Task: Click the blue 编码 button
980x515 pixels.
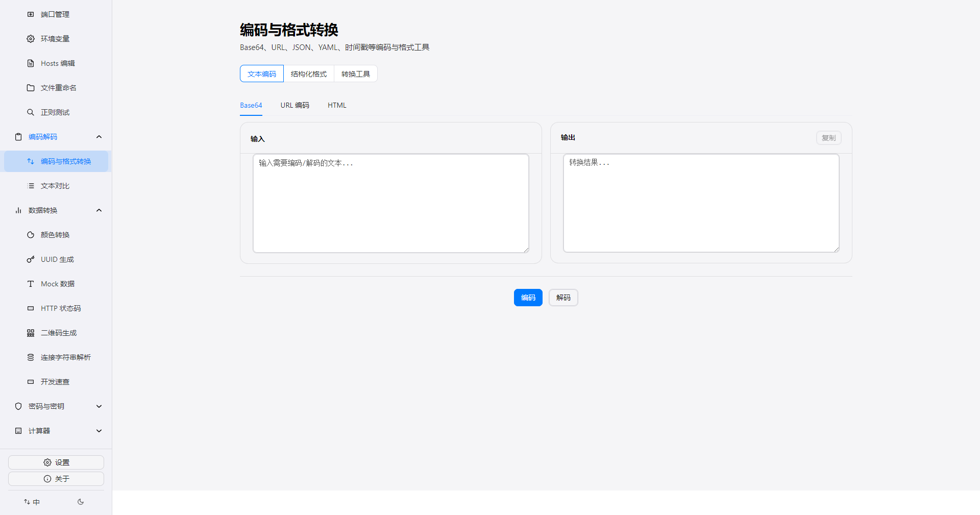Action: coord(528,298)
